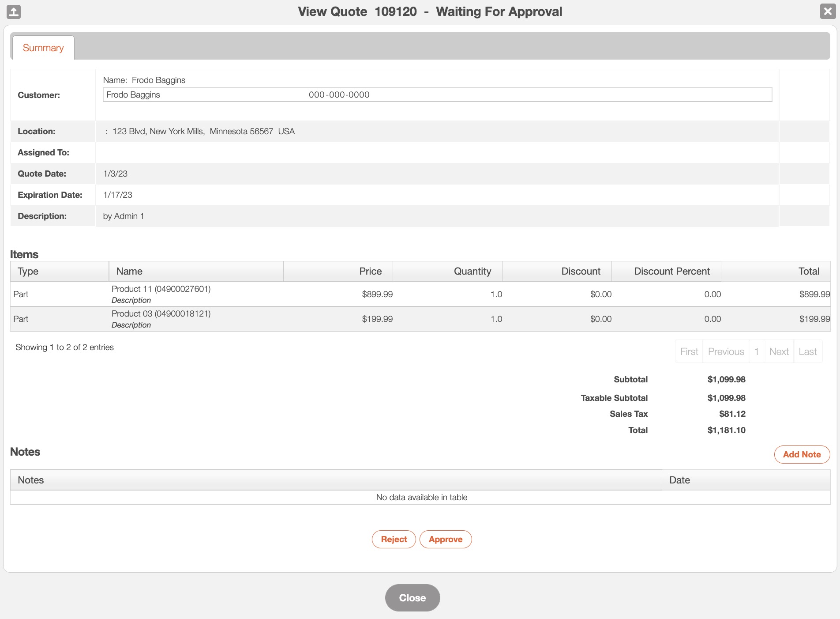Close the quote dialog with X icon
The height and width of the screenshot is (619, 840).
(x=828, y=11)
